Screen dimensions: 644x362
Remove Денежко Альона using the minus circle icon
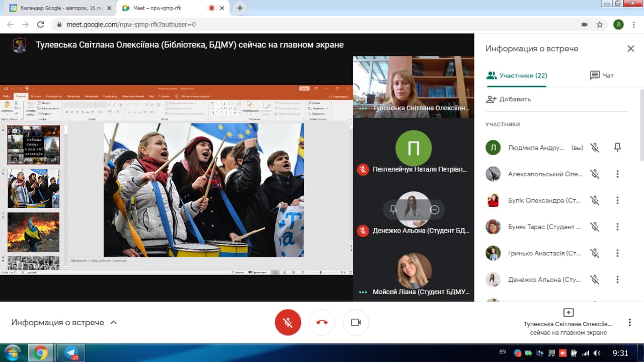[x=435, y=209]
